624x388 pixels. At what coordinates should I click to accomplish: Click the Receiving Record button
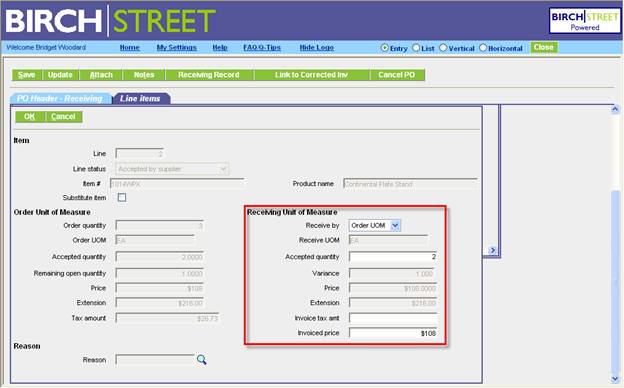(209, 75)
